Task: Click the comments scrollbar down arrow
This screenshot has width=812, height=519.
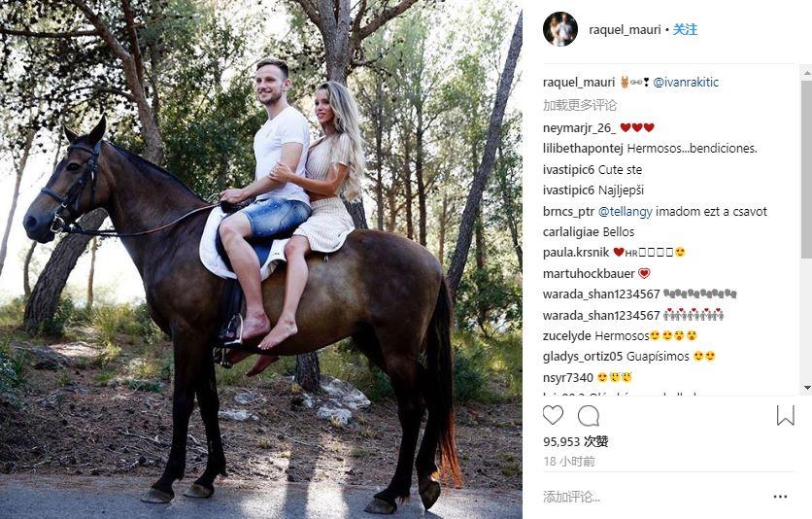Action: click(x=806, y=388)
